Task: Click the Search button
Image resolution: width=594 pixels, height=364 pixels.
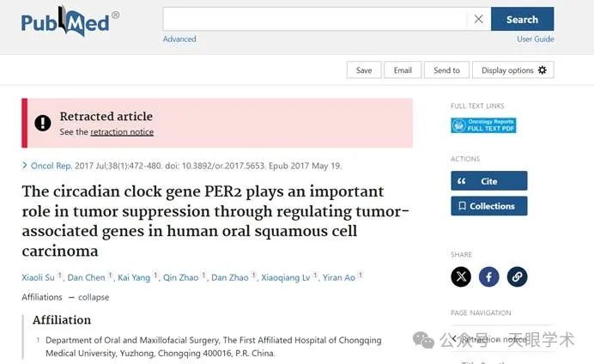Action: (x=523, y=19)
